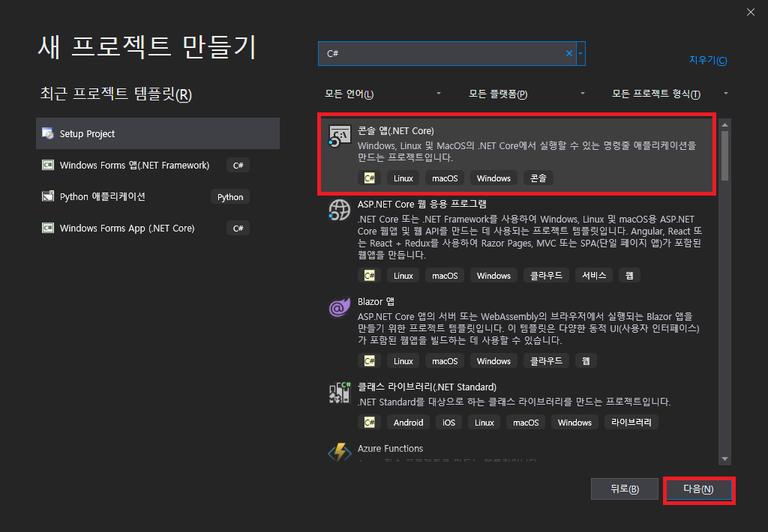Click the purple Blazor 앱 icon

pyautogui.click(x=340, y=307)
